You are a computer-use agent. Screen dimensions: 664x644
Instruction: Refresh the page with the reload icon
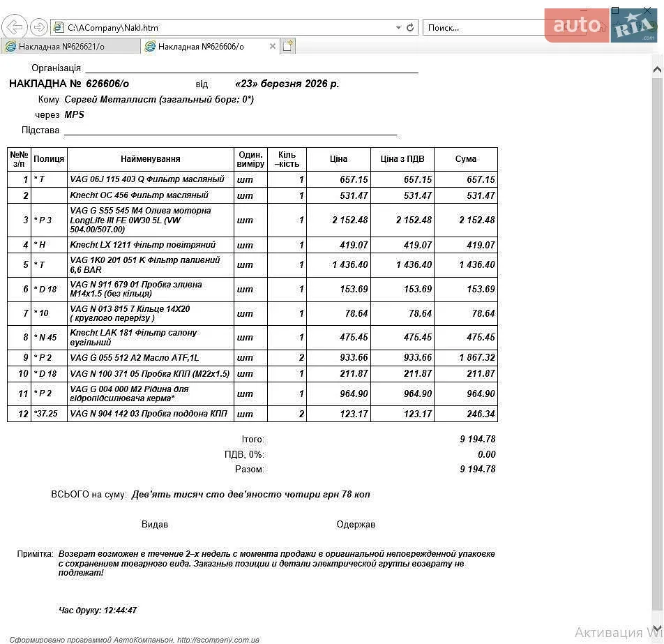coord(410,27)
